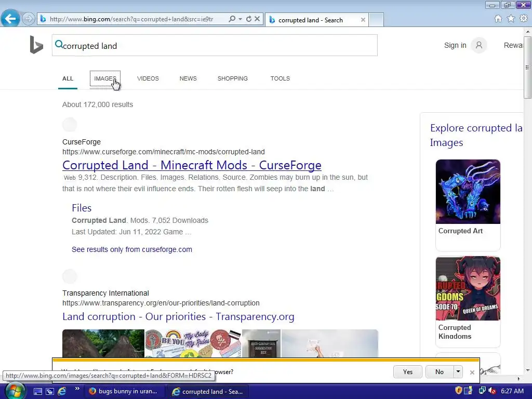Open the Corrupted Art image card
The height and width of the screenshot is (399, 532).
click(x=468, y=205)
